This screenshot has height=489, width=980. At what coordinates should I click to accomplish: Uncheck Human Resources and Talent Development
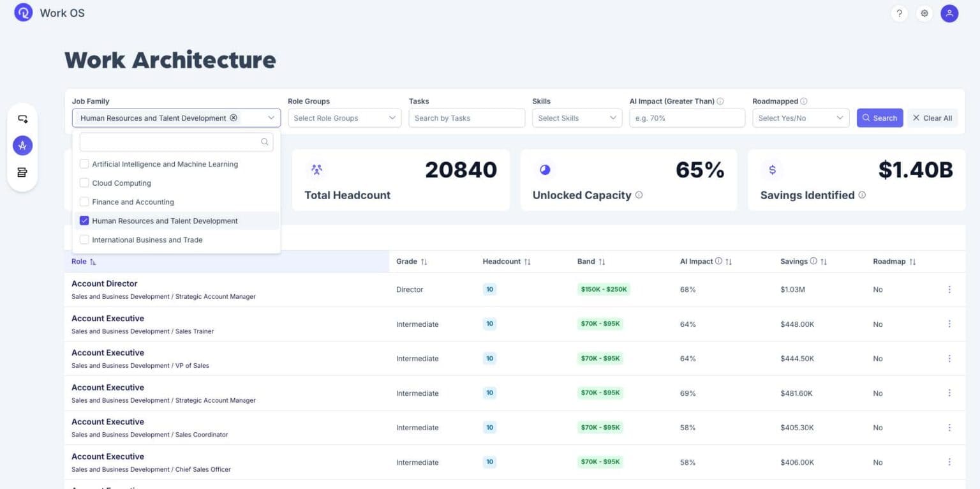click(84, 220)
